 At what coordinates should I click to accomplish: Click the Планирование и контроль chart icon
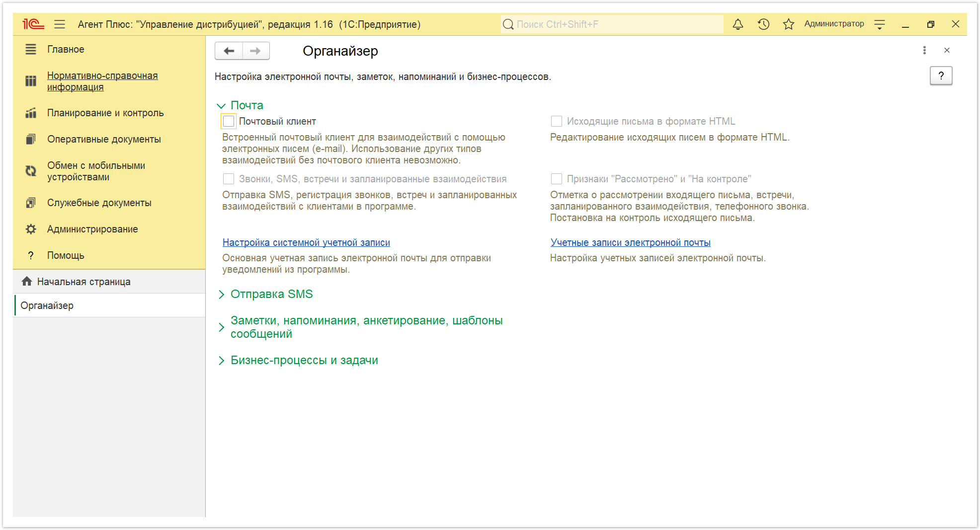coord(31,113)
